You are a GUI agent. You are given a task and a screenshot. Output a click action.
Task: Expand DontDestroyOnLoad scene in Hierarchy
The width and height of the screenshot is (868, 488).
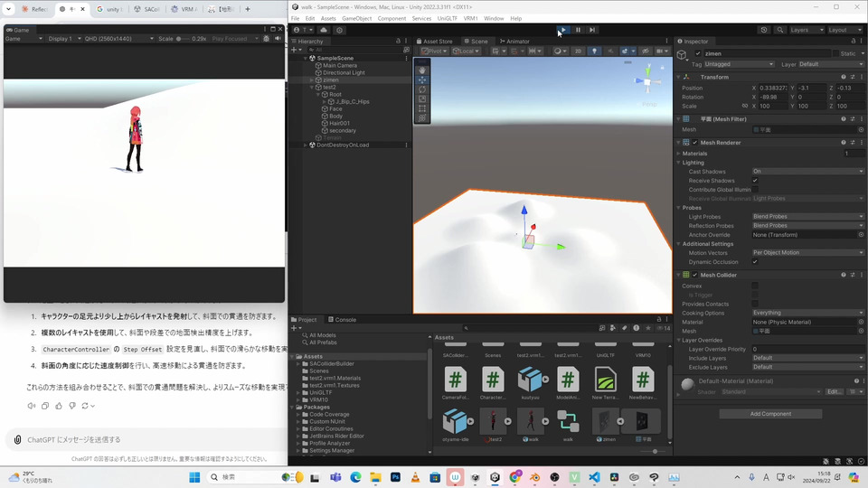tap(305, 145)
